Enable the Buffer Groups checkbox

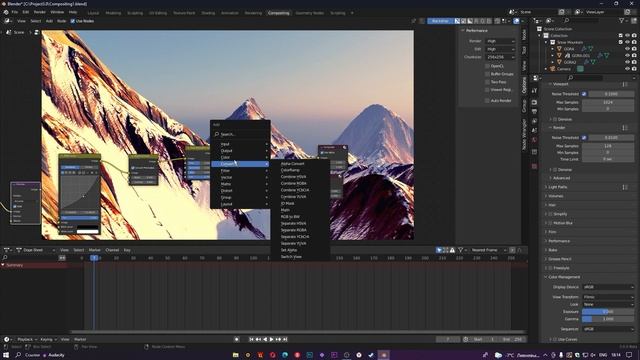(487, 74)
